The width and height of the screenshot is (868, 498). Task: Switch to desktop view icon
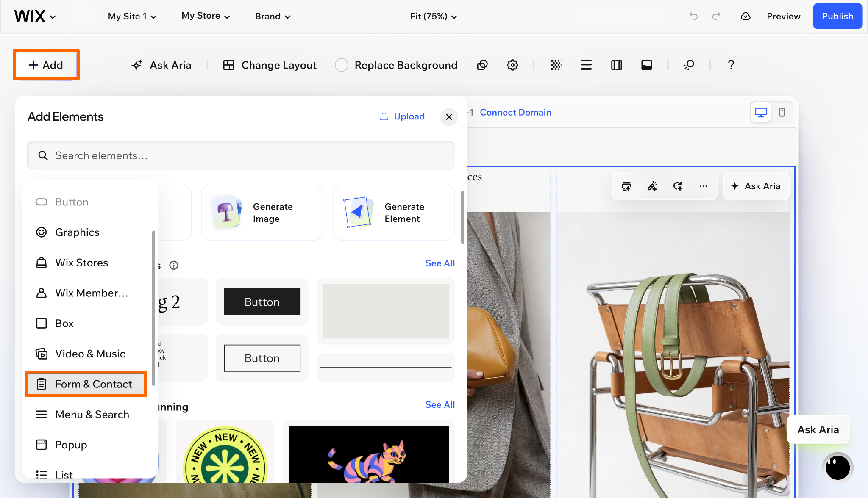coord(761,112)
